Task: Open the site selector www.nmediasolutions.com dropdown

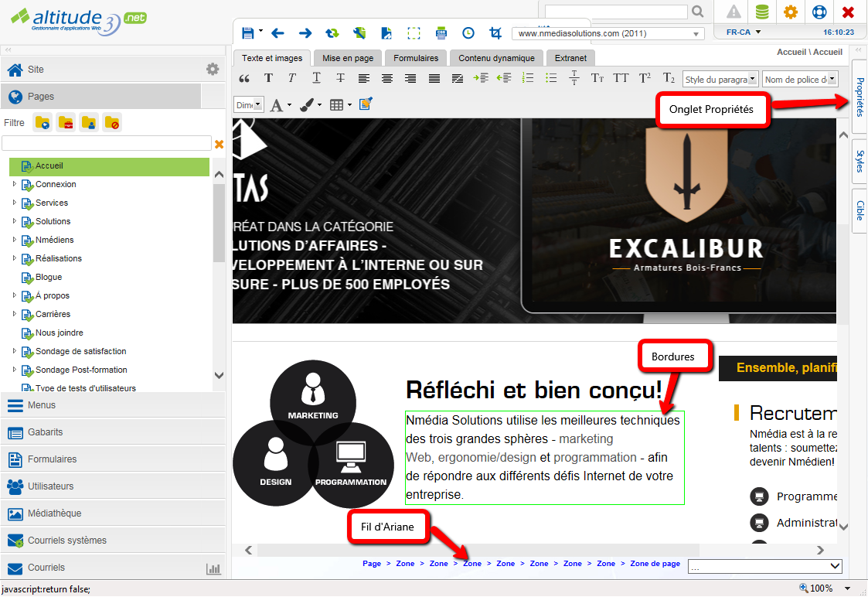Action: [608, 34]
